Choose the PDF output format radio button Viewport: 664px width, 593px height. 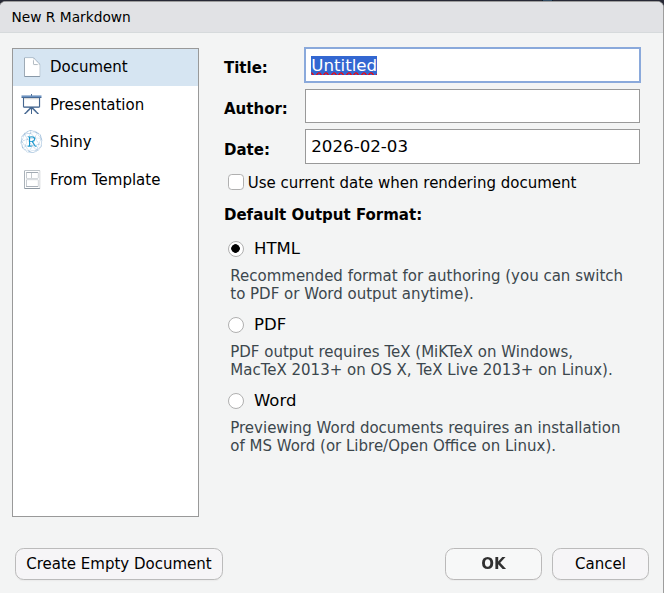pos(236,325)
